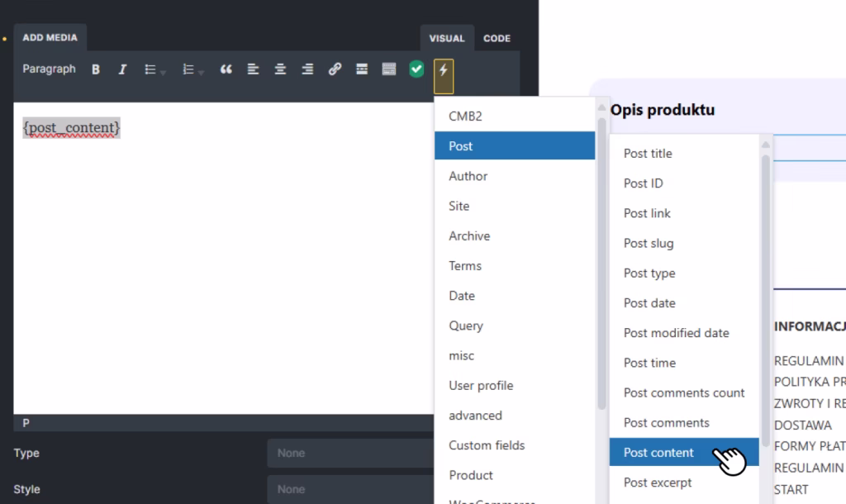Align text to the left
The image size is (846, 504).
tap(254, 70)
